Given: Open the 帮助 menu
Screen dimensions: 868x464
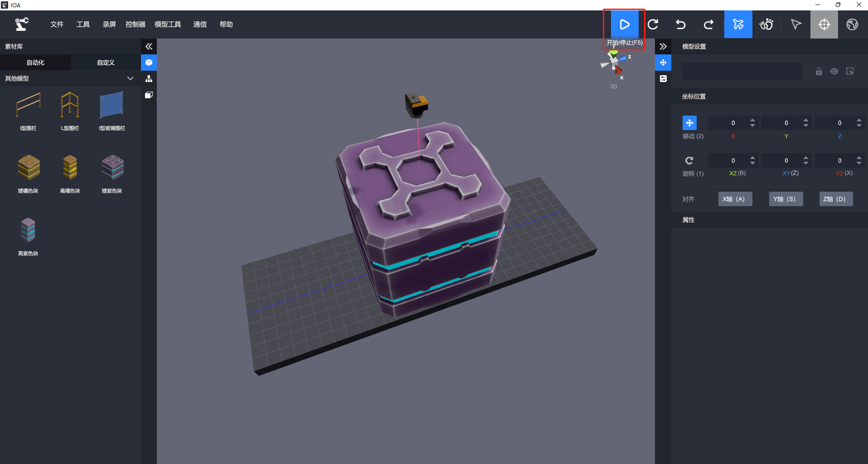Looking at the screenshot, I should point(226,24).
